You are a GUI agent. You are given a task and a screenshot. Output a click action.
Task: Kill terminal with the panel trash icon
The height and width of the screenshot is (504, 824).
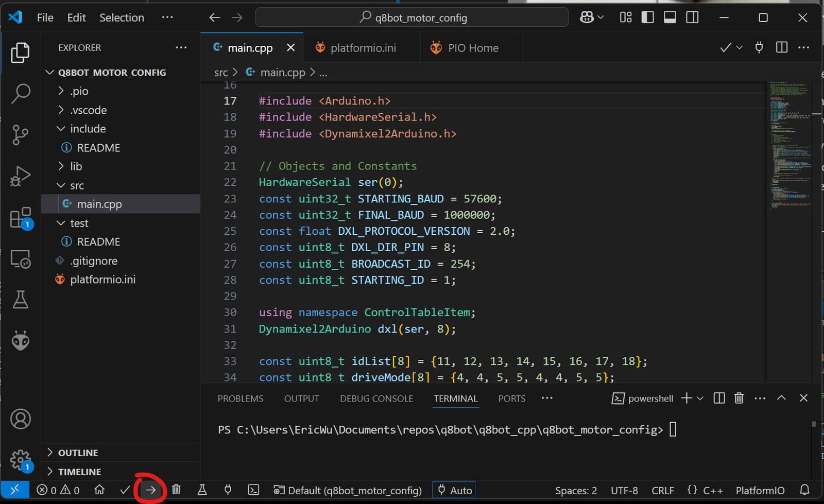739,398
